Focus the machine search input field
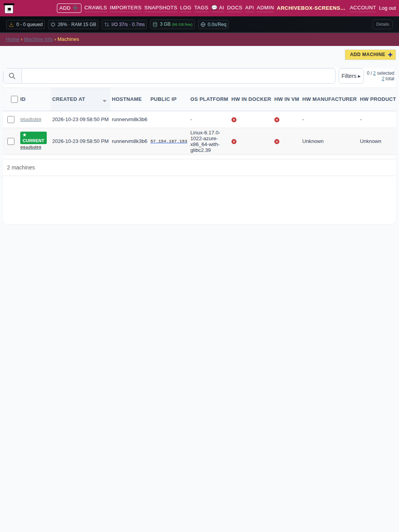 tap(178, 76)
